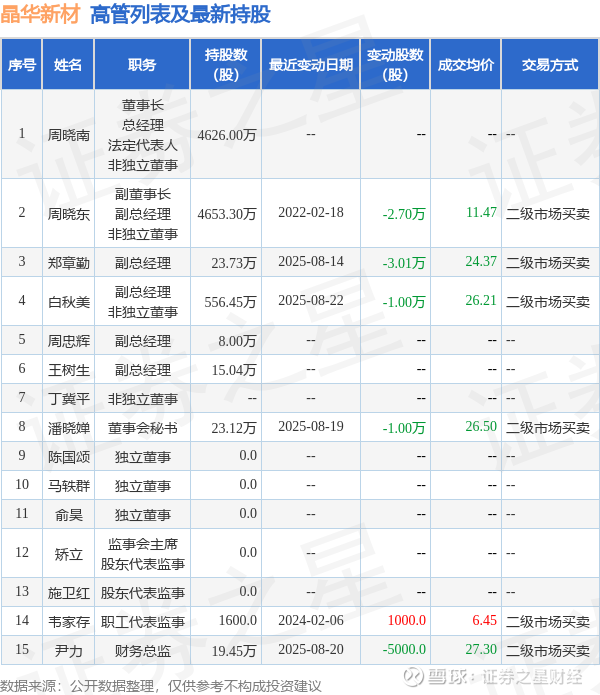Click the date 2022-02-18

(x=311, y=212)
